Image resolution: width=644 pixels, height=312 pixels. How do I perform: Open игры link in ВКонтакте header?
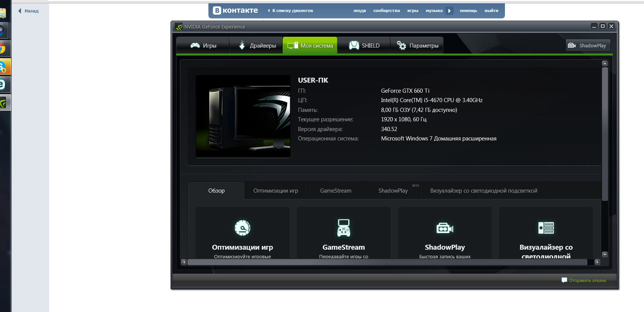click(x=413, y=11)
